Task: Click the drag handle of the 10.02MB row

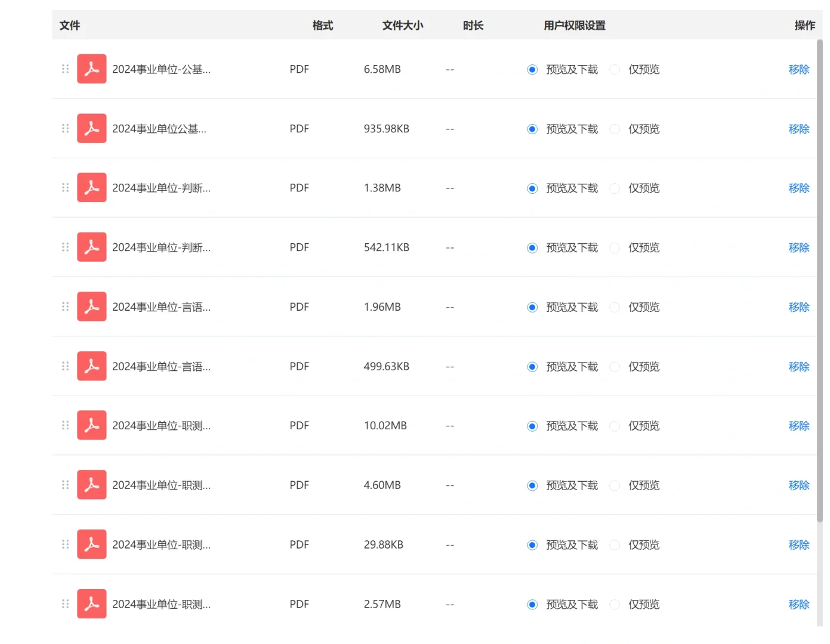Action: 66,426
